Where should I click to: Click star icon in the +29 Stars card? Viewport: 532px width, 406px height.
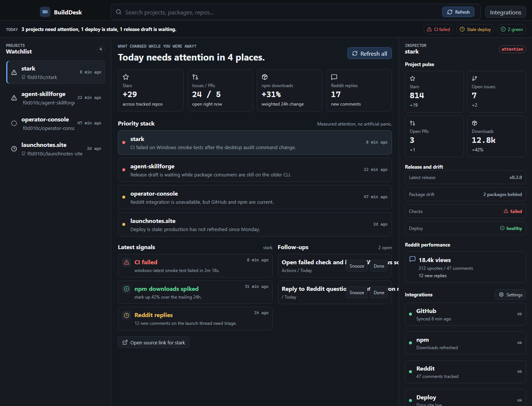point(126,77)
